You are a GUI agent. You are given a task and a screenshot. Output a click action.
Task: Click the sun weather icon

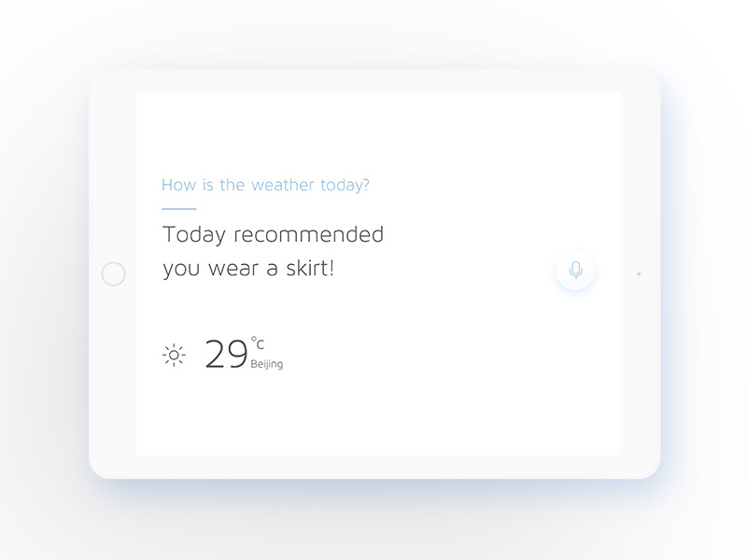(x=174, y=355)
